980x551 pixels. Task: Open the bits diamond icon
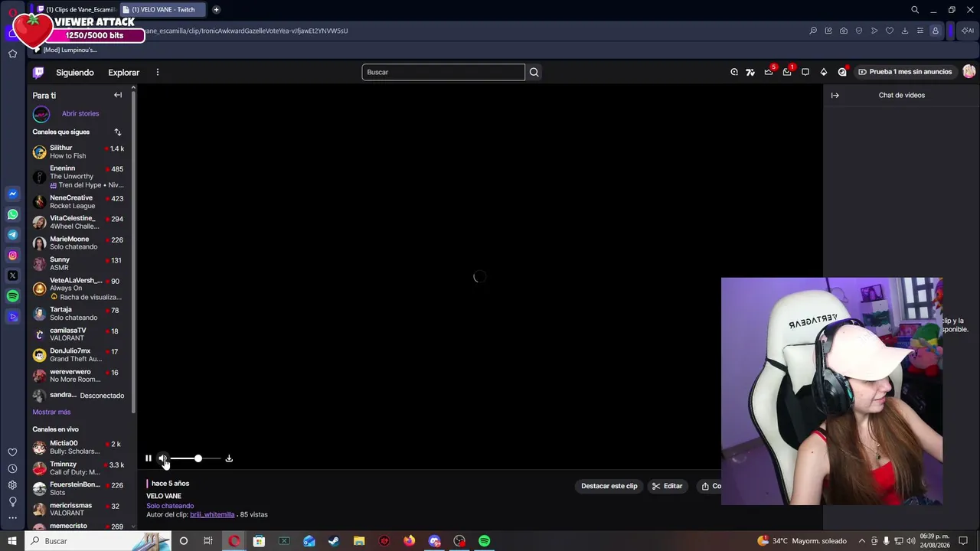(824, 72)
